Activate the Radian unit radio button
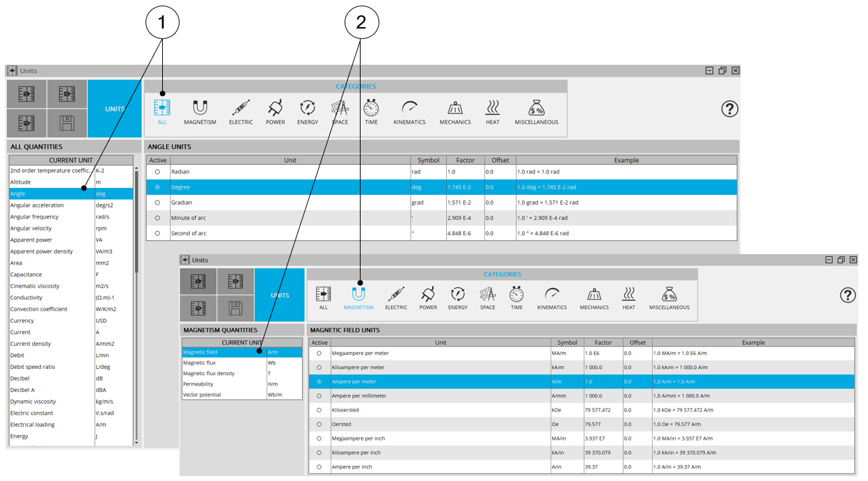The width and height of the screenshot is (868, 481). point(157,172)
